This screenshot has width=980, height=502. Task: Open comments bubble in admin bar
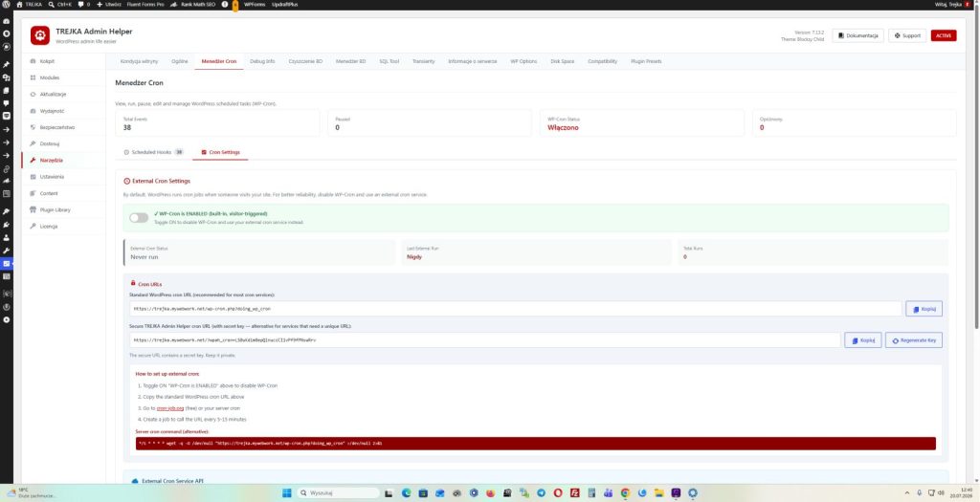(x=84, y=5)
